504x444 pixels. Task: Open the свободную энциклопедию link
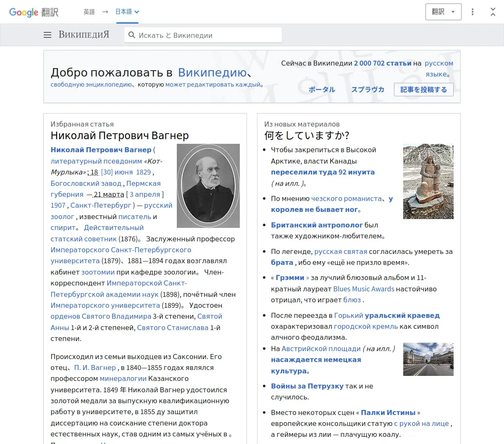pyautogui.click(x=91, y=85)
